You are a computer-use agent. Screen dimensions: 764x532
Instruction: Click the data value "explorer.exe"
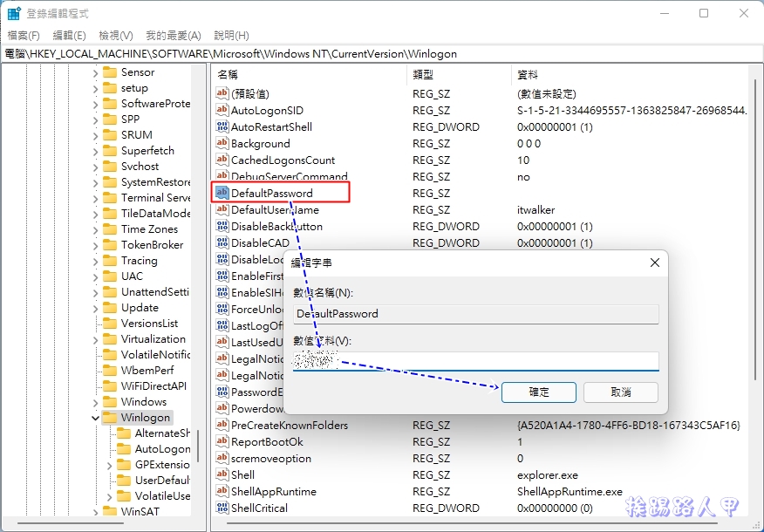click(x=547, y=475)
